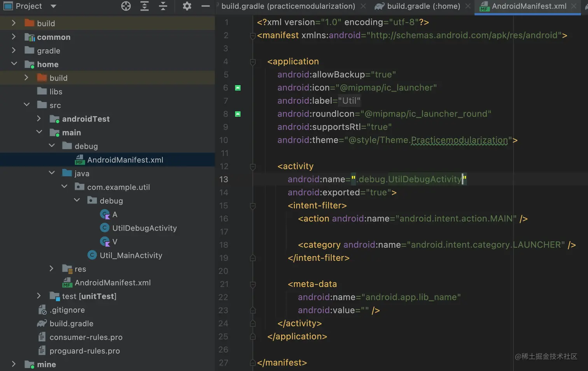Open the Project view dropdown
Viewport: 588px width, 371px height.
[x=53, y=6]
